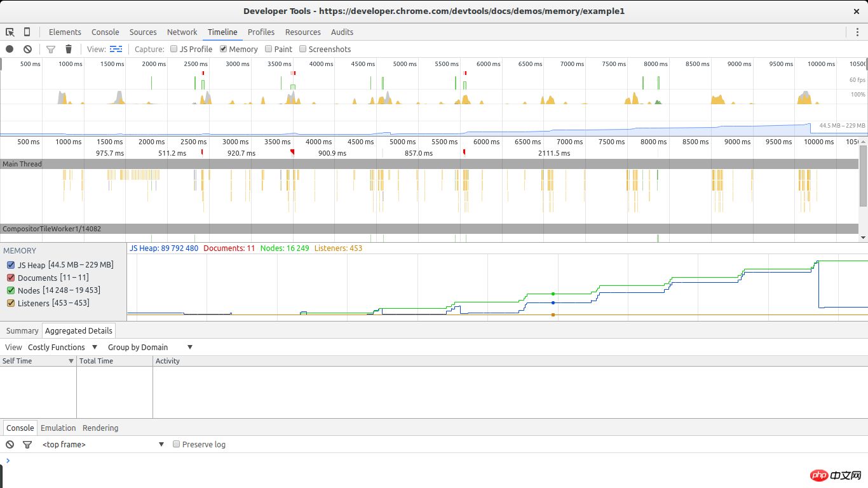Clear the console using the console clear icon

10,444
